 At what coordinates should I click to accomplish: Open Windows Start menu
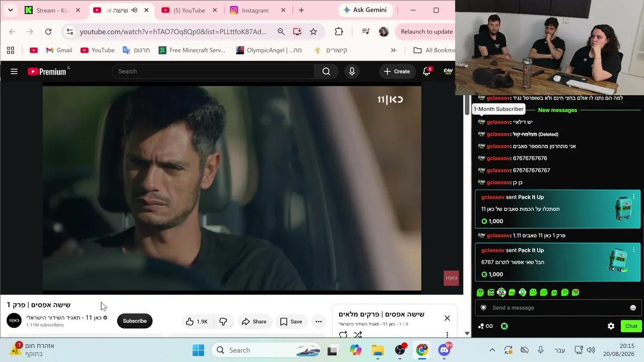pyautogui.click(x=198, y=350)
